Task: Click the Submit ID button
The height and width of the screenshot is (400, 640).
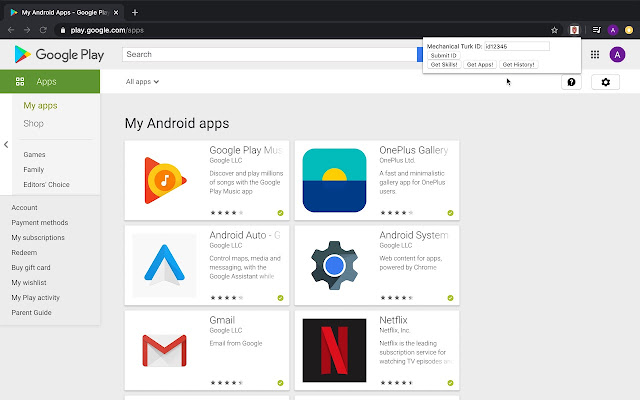Action: pyautogui.click(x=444, y=56)
